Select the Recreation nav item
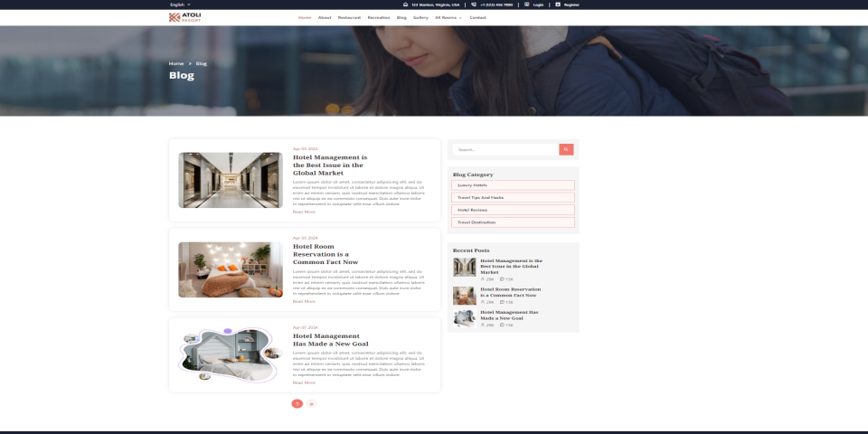This screenshot has width=868, height=434. [379, 18]
